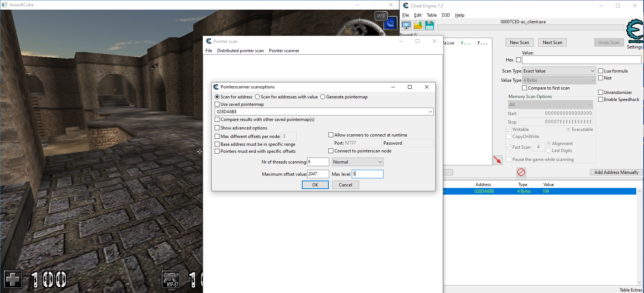Click the Maximum offset value field
Screen dimensions: 644x293
(x=318, y=174)
